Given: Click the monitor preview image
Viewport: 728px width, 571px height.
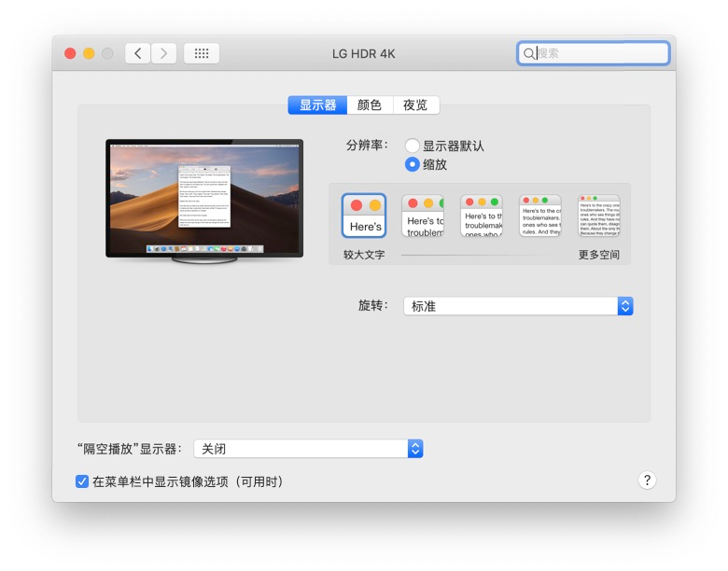Looking at the screenshot, I should point(204,198).
